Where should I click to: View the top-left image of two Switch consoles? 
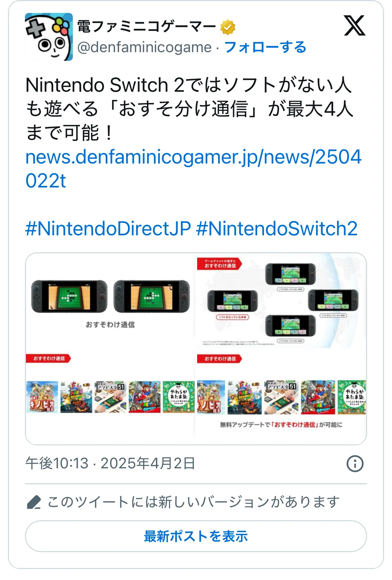[x=110, y=300]
